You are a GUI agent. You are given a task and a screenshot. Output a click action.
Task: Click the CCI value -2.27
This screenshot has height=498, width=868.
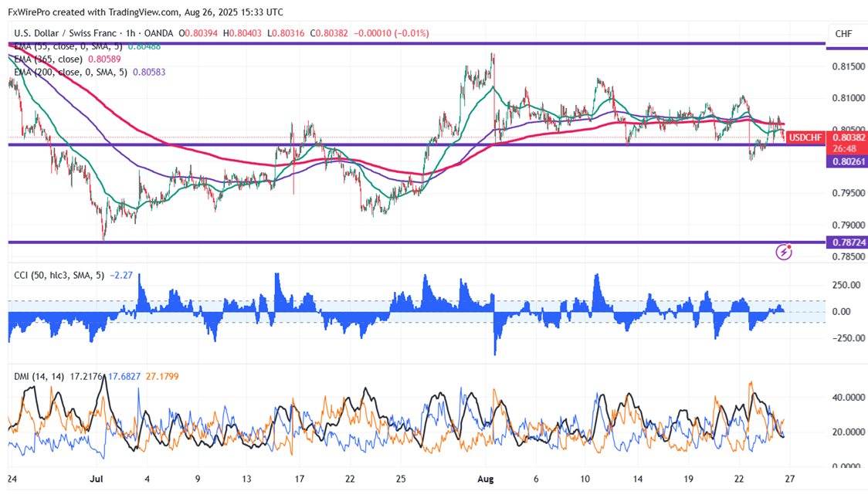click(121, 275)
